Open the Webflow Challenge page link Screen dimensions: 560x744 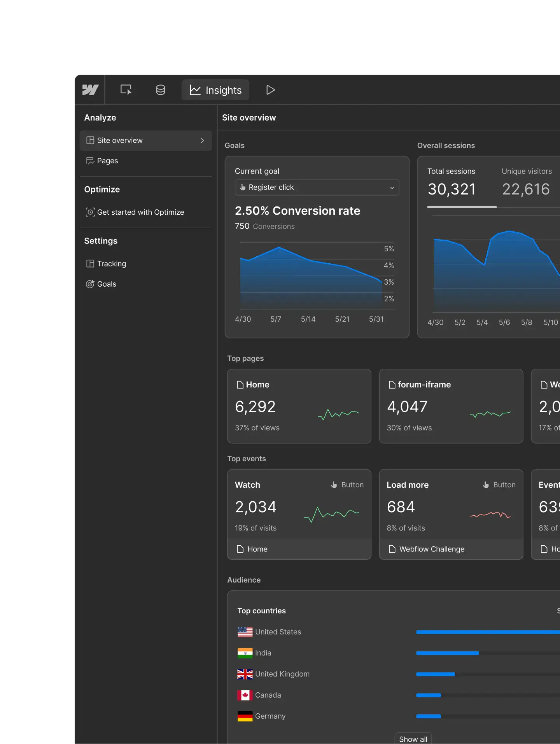click(x=431, y=549)
